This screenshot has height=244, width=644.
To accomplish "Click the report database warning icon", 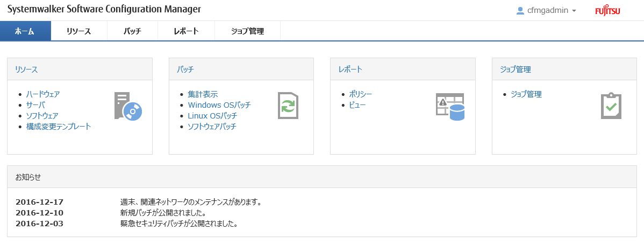I will coord(450,107).
